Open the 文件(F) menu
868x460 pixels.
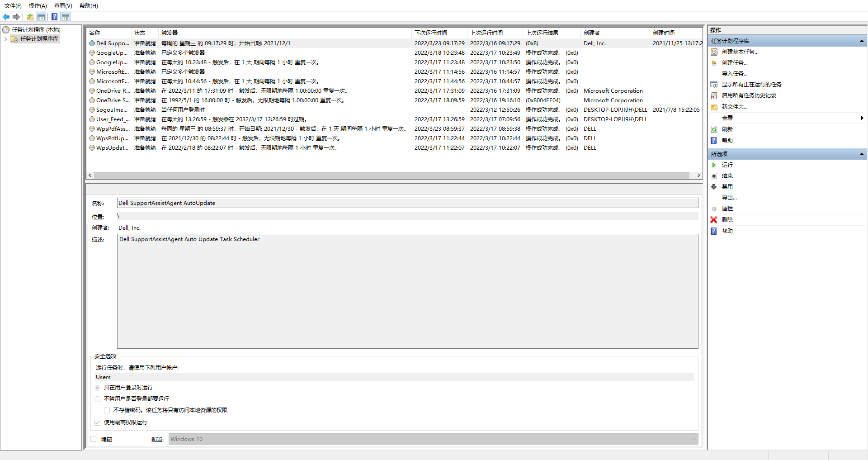pos(13,6)
